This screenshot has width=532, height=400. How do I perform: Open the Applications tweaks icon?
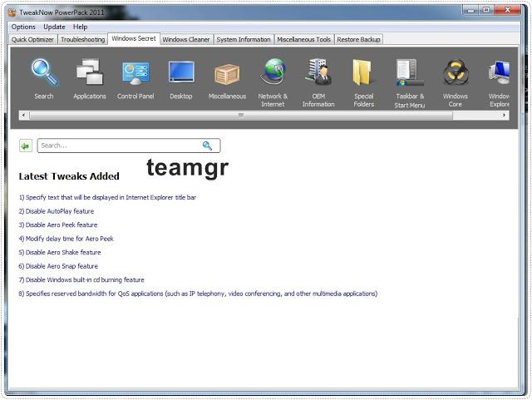coord(90,72)
